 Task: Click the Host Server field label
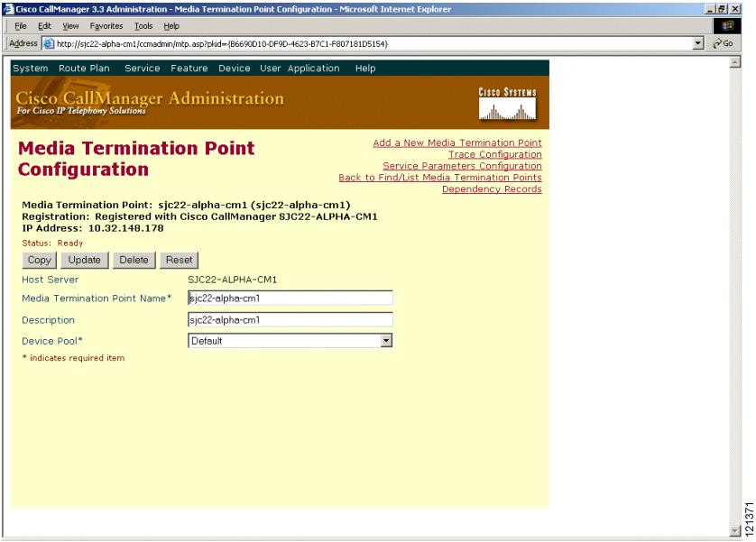click(x=51, y=280)
